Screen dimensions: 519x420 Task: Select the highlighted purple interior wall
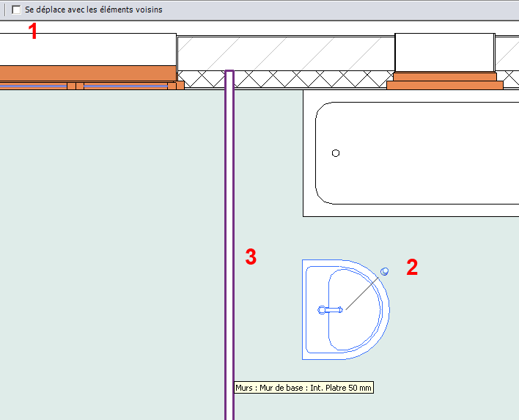(229, 220)
